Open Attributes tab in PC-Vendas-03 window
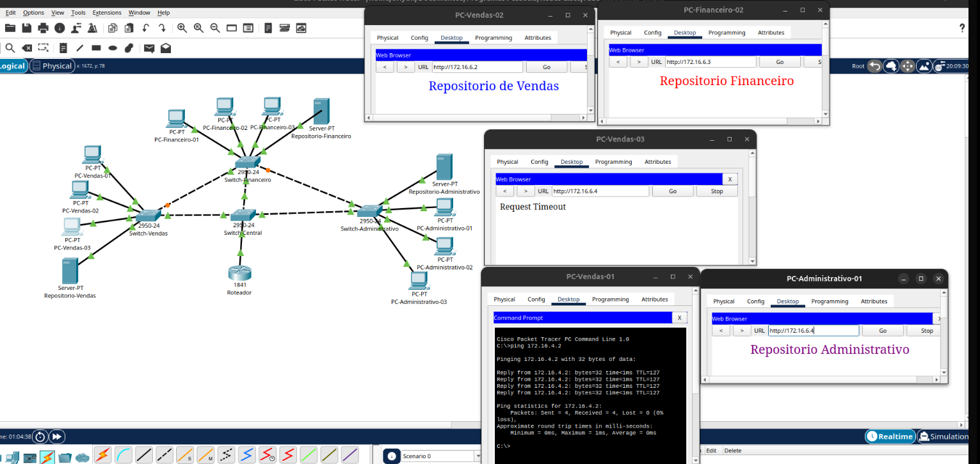Image resolution: width=980 pixels, height=464 pixels. pos(658,162)
